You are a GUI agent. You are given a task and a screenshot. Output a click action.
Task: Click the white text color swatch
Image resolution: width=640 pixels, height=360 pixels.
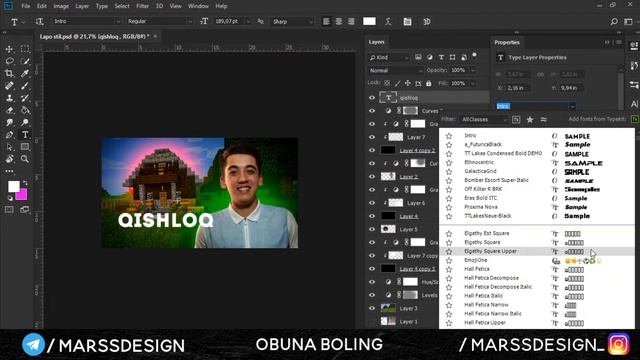[369, 21]
